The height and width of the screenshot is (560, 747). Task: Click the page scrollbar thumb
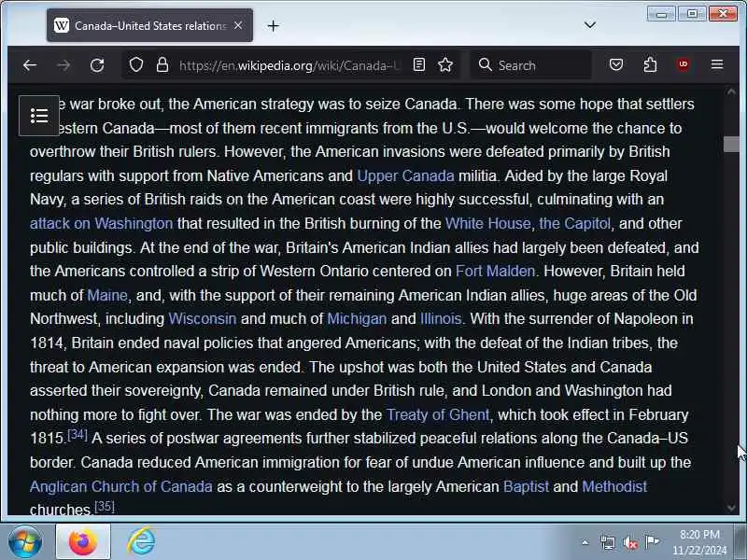[x=731, y=145]
